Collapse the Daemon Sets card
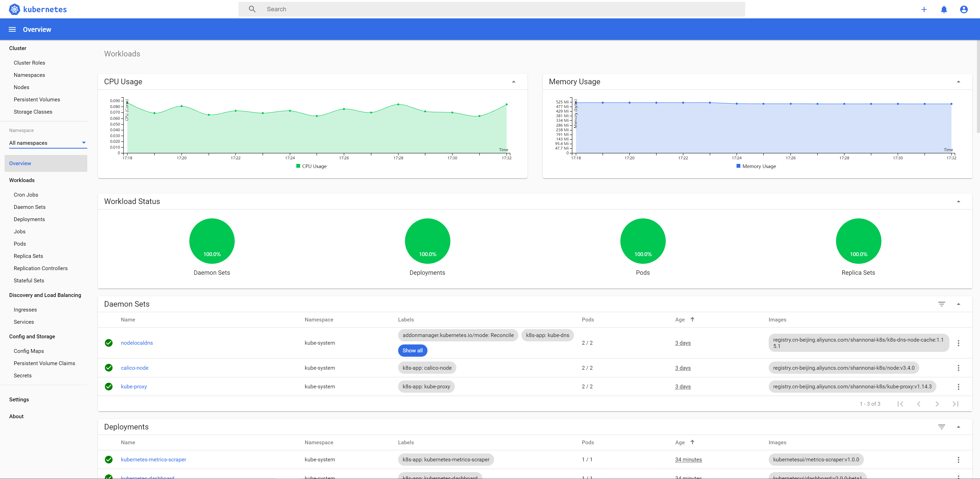This screenshot has width=980, height=479. pos(958,304)
